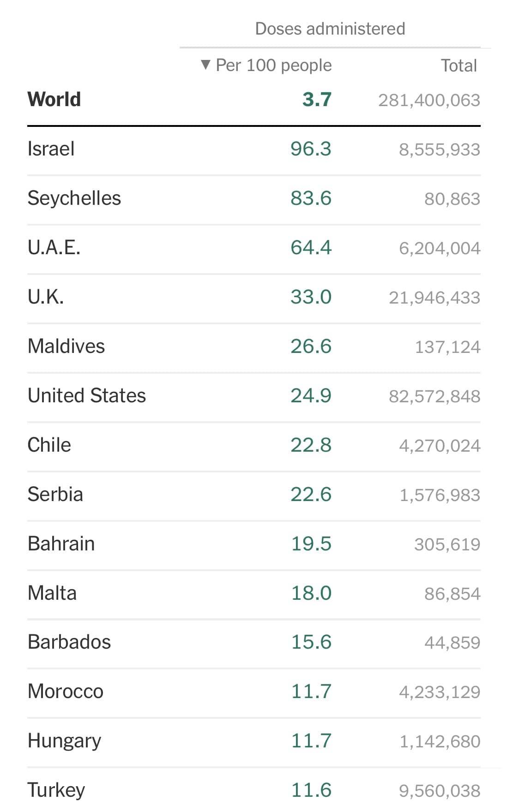Image resolution: width=519 pixels, height=812 pixels.
Task: Click the Doses administered header
Action: click(330, 29)
